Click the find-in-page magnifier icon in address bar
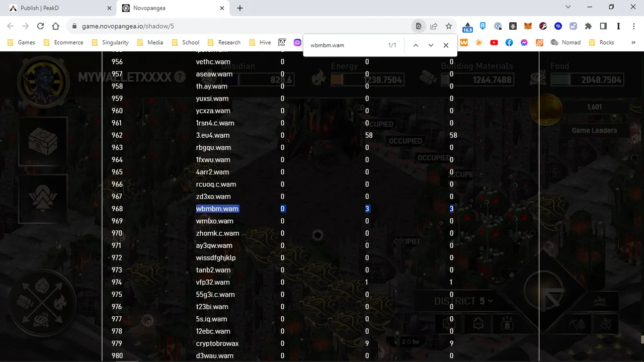Viewport: 644px width, 362px height. point(419,26)
